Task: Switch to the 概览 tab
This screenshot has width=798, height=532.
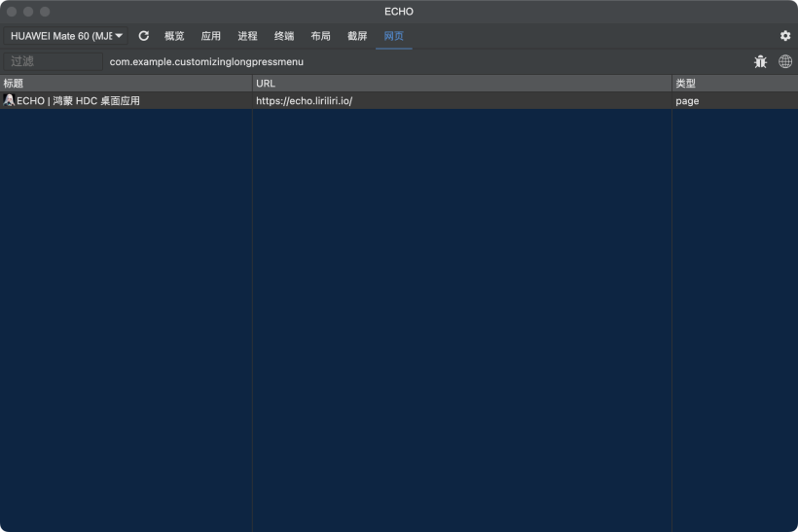Action: point(174,36)
